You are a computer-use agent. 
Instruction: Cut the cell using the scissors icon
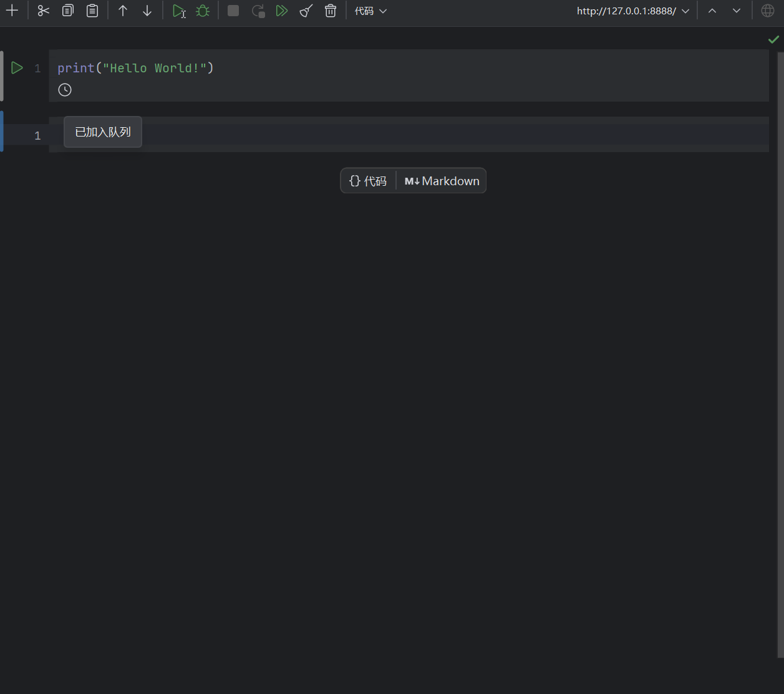click(x=43, y=11)
